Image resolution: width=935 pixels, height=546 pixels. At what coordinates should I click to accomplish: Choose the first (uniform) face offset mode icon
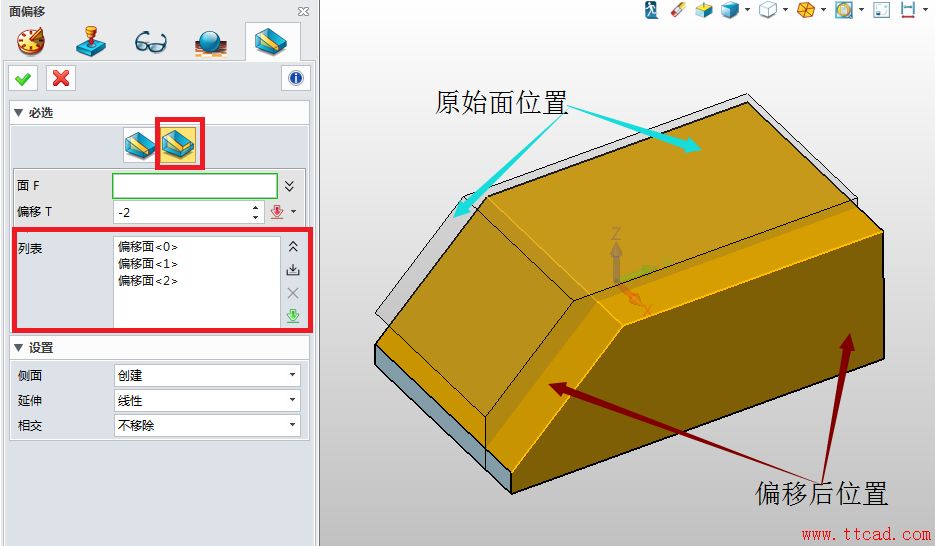(x=140, y=145)
